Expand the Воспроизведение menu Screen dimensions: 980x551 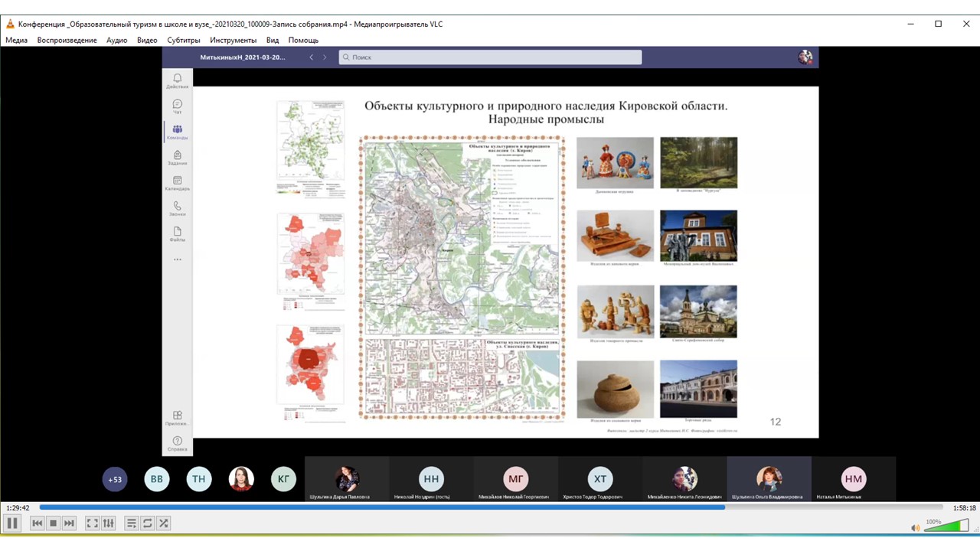pos(67,40)
